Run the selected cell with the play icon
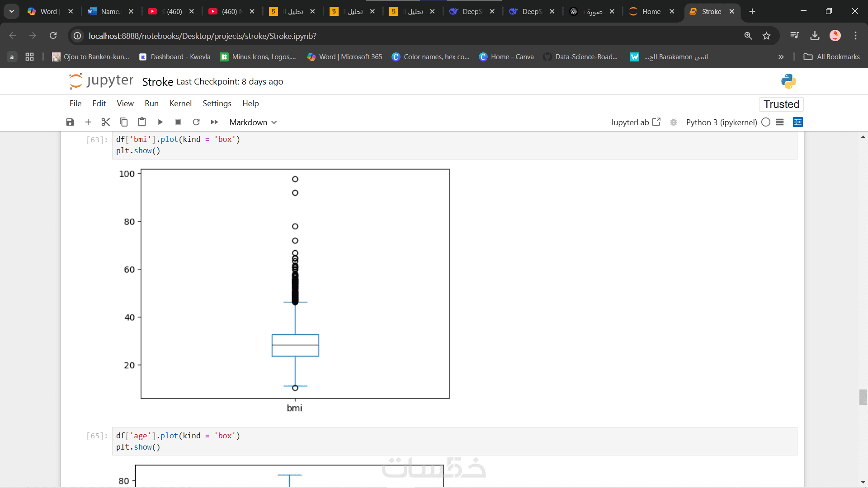This screenshot has width=868, height=488. 160,122
